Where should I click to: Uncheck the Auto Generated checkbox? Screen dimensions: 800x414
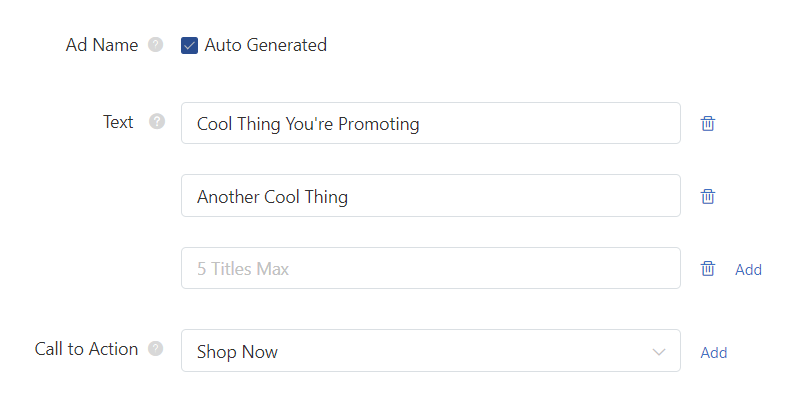click(189, 45)
